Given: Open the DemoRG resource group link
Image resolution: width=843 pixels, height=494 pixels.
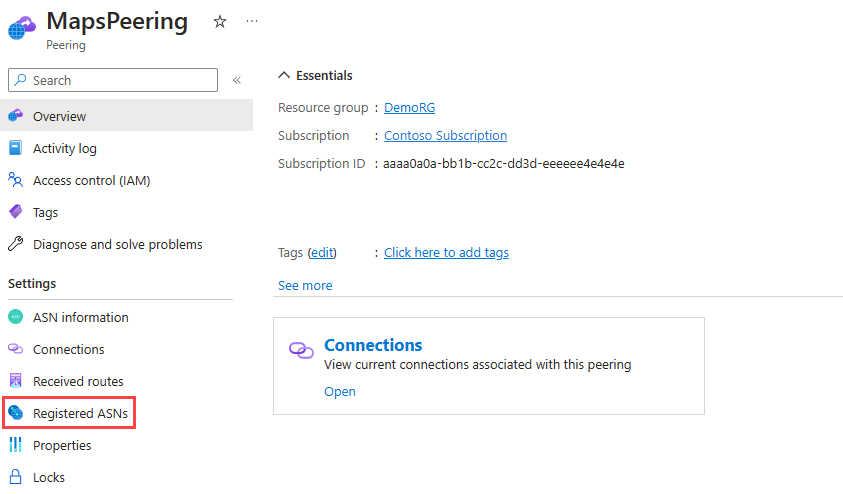Looking at the screenshot, I should tap(409, 108).
